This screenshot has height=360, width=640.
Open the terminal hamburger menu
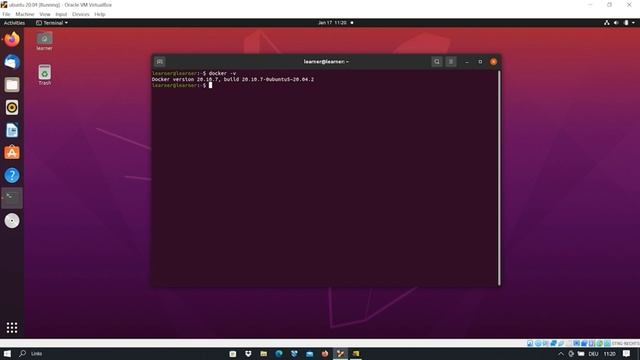451,62
